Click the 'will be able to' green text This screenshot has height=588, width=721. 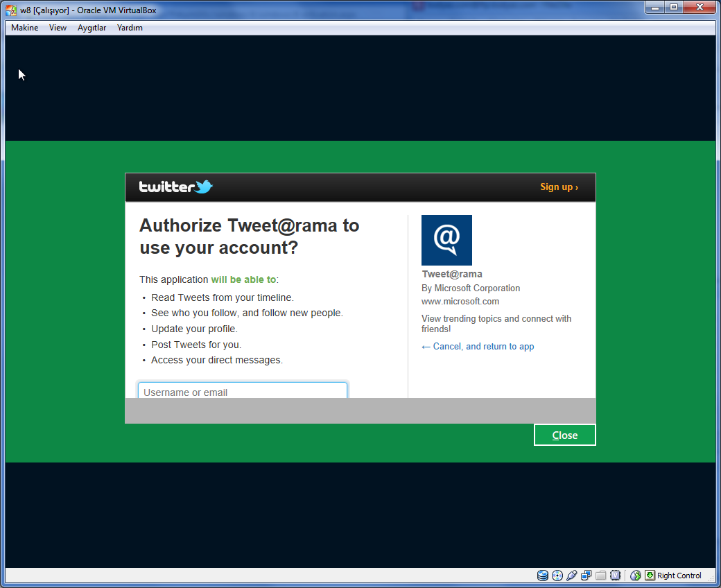click(243, 279)
